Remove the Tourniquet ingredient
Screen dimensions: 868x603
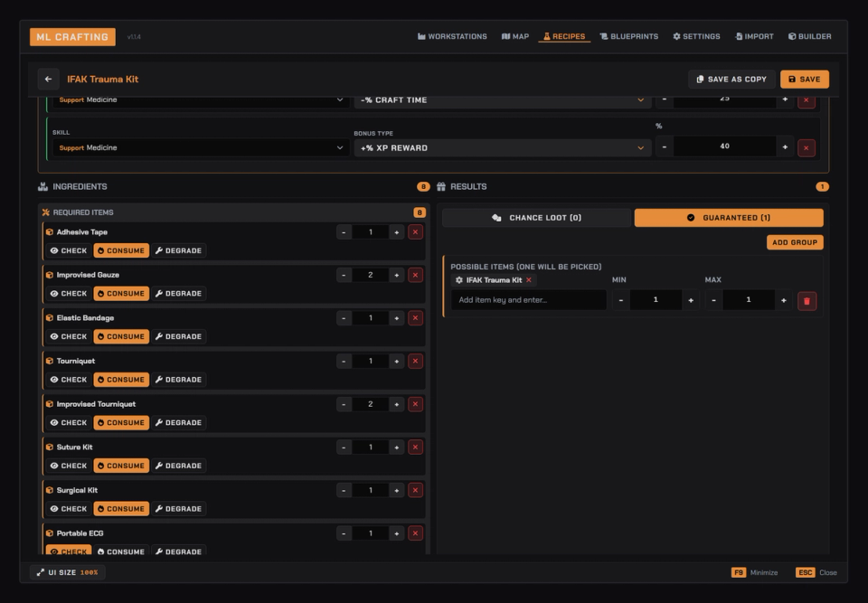coord(415,361)
